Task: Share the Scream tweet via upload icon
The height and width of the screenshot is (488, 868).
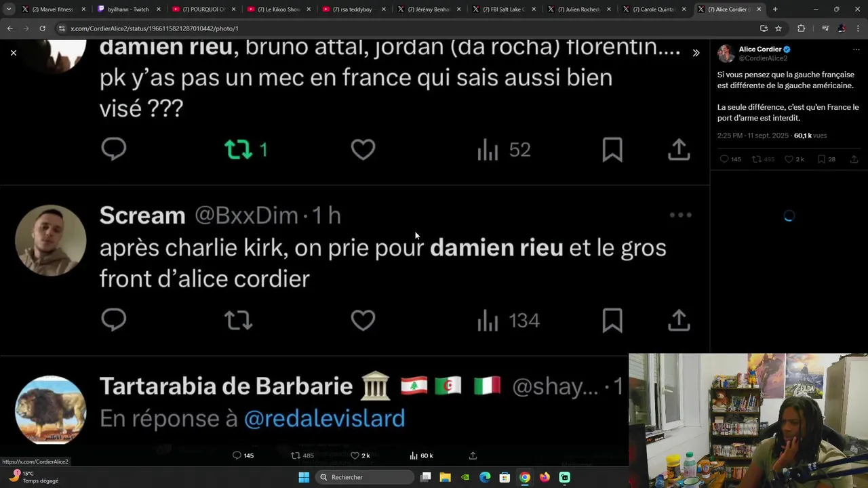Action: pos(679,320)
